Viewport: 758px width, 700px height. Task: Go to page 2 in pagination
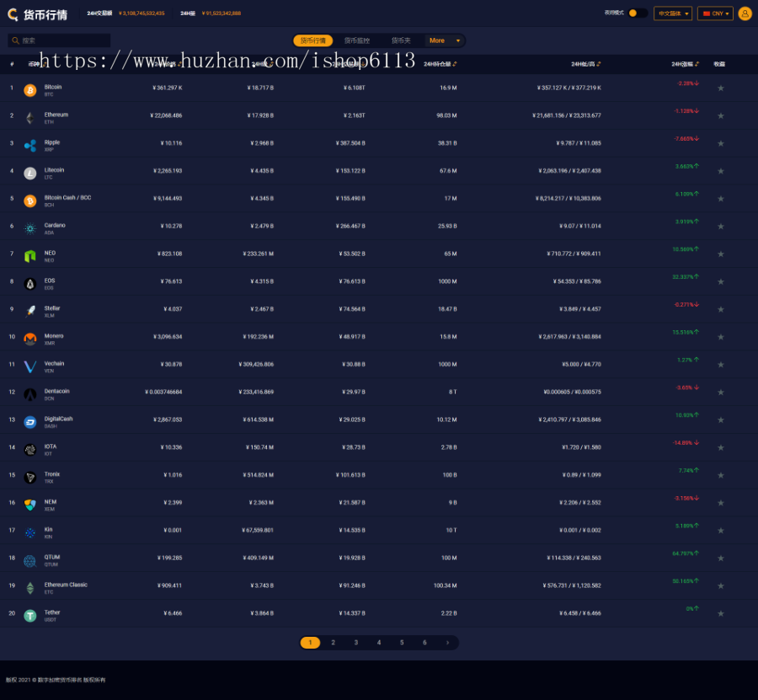coord(333,643)
